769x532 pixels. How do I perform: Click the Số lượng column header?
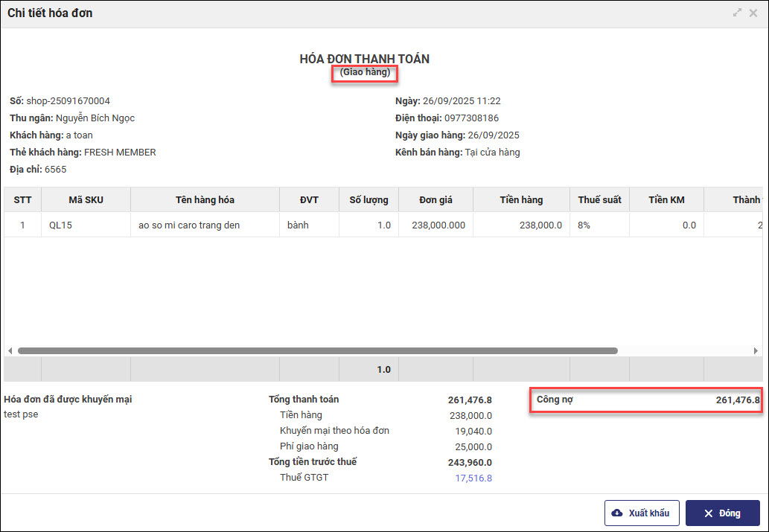click(x=368, y=199)
